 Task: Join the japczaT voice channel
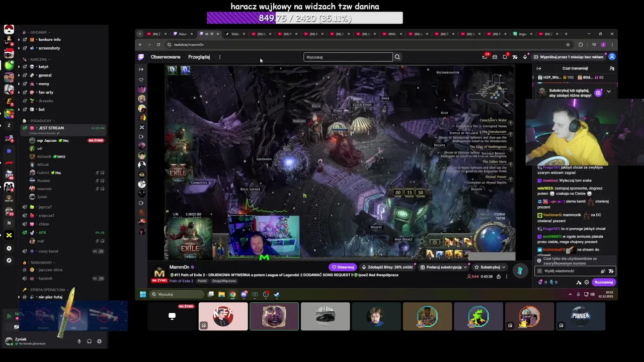pos(45,207)
